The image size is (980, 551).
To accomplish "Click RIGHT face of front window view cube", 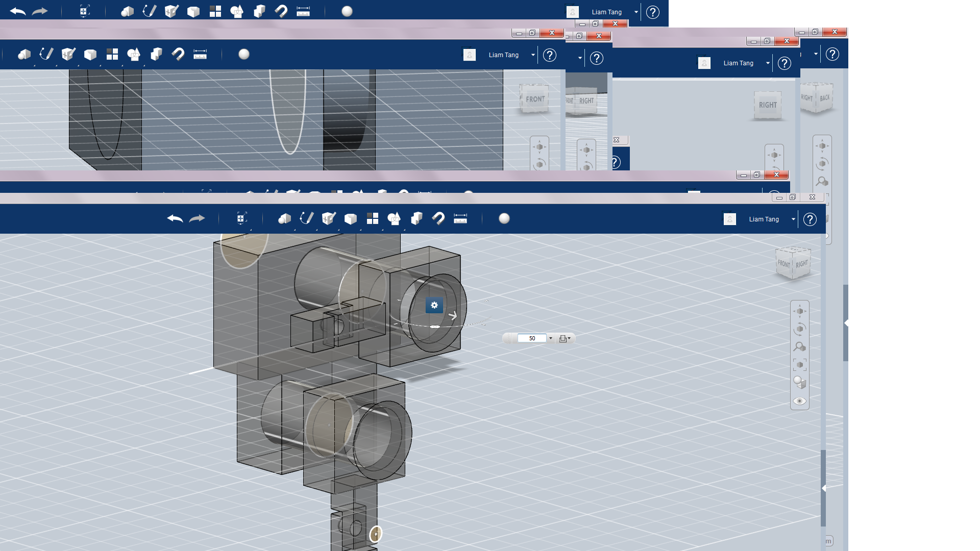I will (x=802, y=264).
